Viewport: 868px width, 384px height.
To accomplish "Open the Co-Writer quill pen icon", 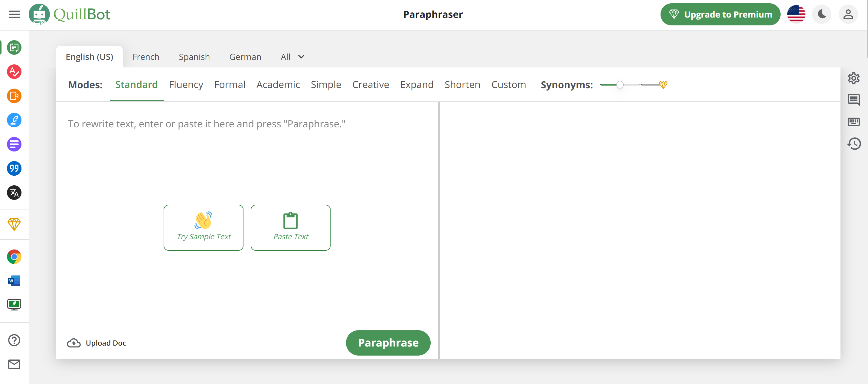I will tap(14, 120).
